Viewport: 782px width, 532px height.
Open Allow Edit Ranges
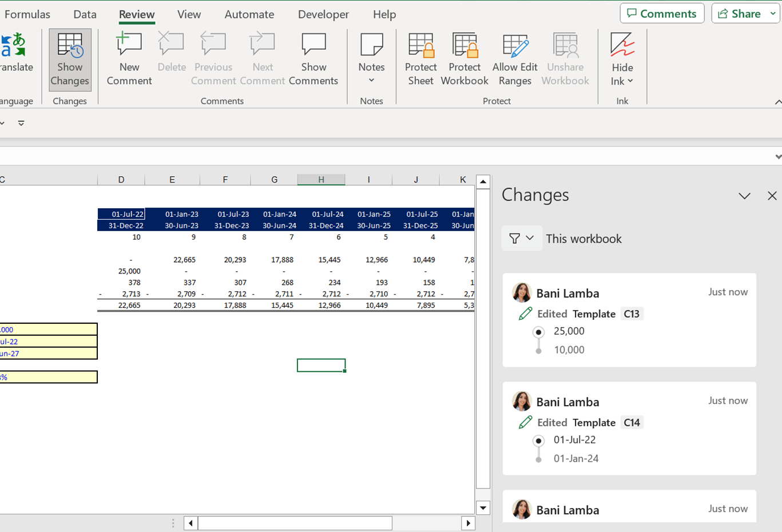click(515, 59)
